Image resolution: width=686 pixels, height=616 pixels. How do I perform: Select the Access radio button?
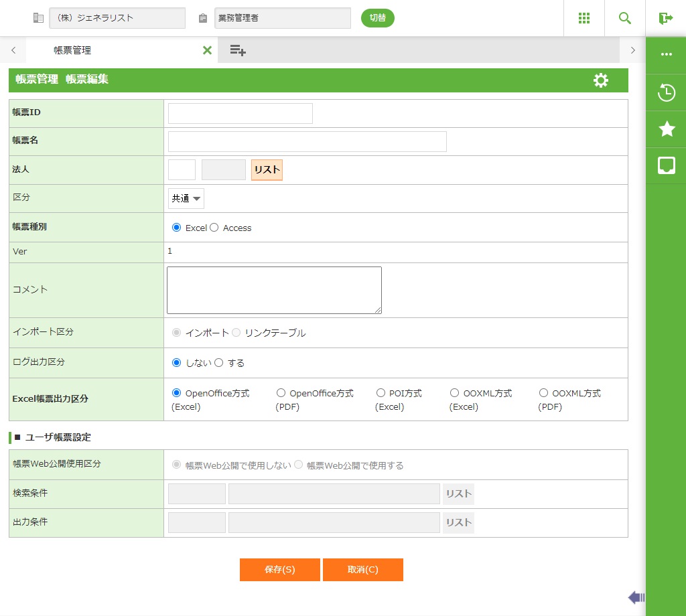pos(214,228)
